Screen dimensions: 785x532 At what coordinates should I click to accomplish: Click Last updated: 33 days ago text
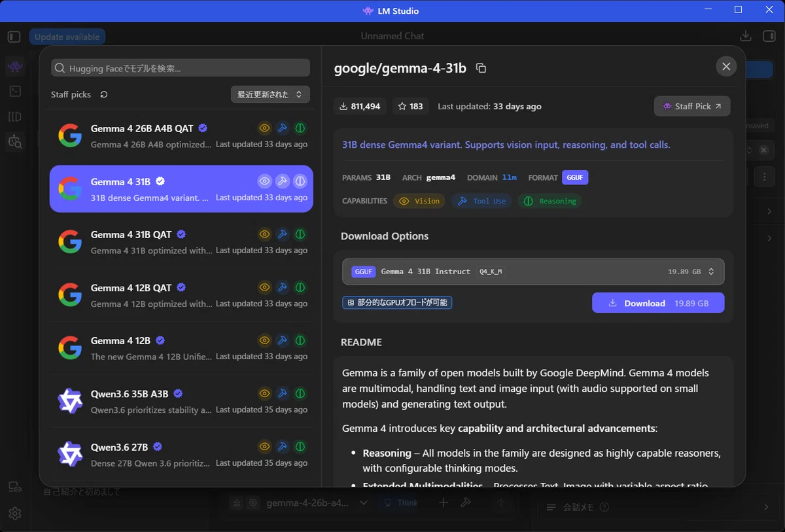click(489, 106)
